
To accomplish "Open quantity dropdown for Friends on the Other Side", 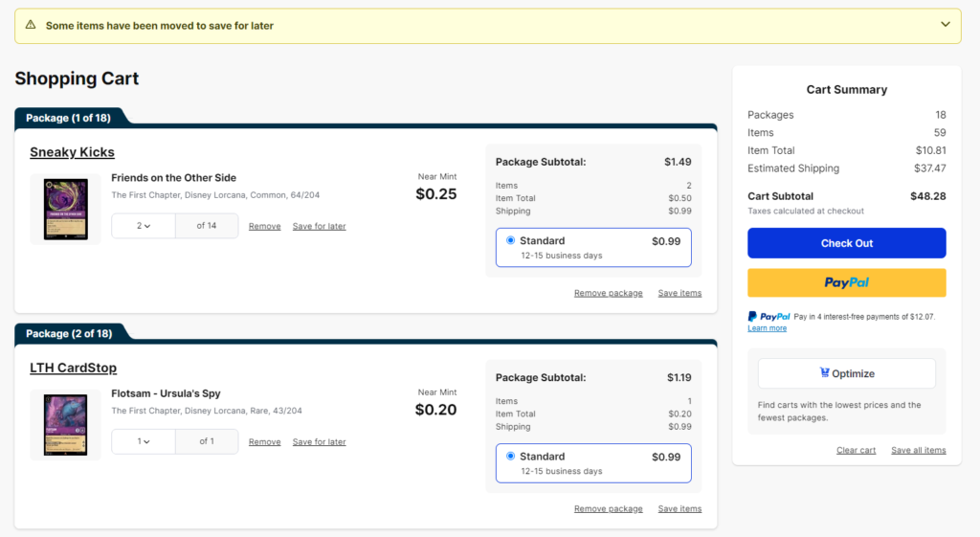I will (x=144, y=226).
